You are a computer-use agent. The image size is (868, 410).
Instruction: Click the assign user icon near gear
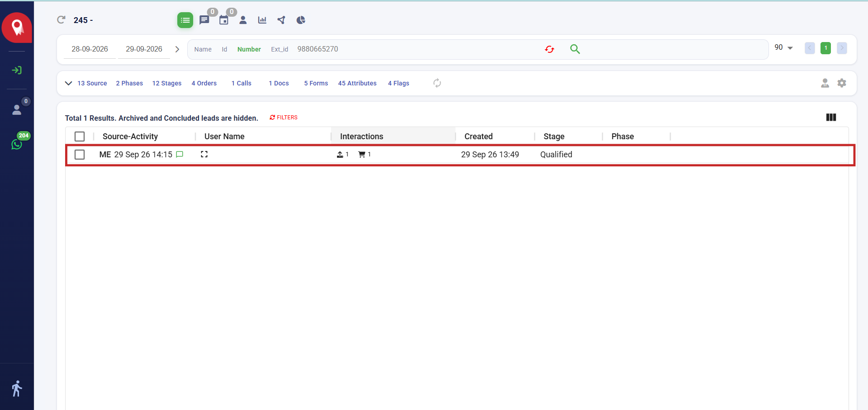coord(825,83)
